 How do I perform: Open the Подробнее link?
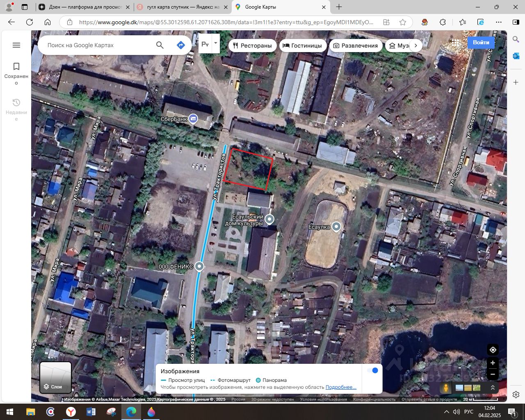coord(340,387)
